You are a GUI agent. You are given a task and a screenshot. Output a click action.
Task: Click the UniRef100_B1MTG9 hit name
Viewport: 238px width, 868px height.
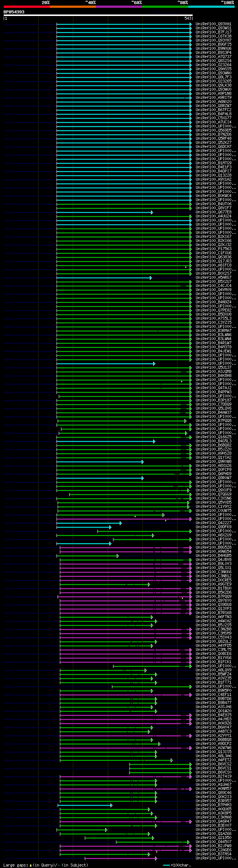213,163
